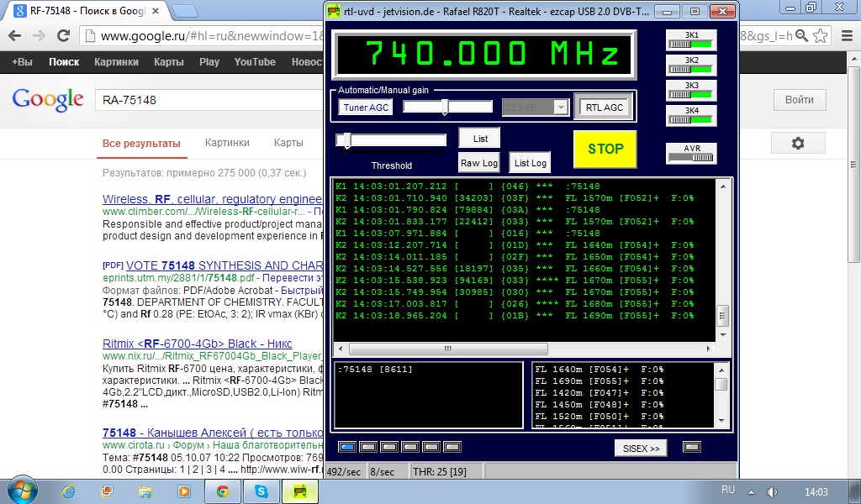Open the Raw Log button
The image size is (861, 504).
(478, 163)
